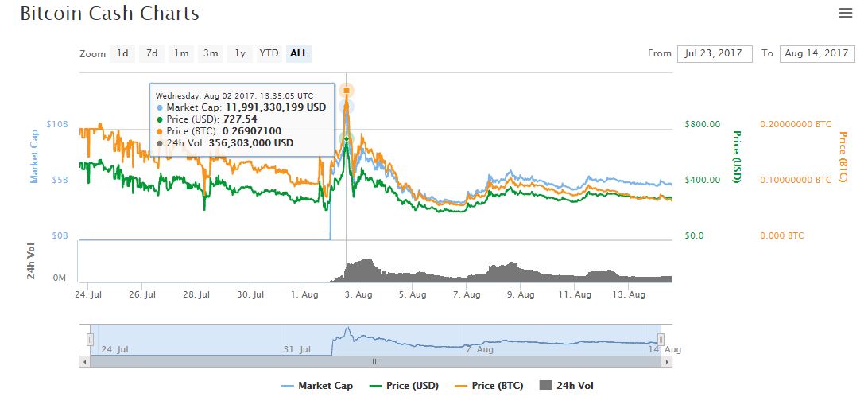
Task: Click the '0.20000000 BTC' axis label
Action: click(x=796, y=124)
